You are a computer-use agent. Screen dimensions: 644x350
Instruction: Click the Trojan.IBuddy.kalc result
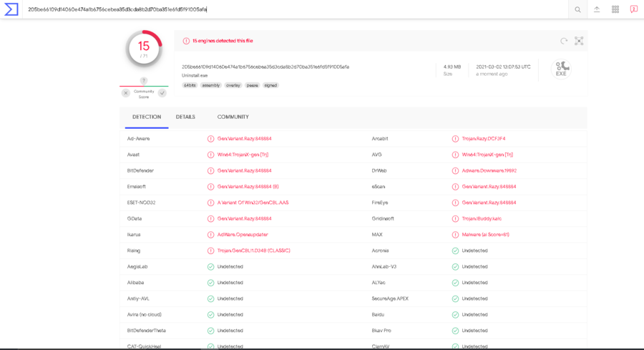[x=482, y=219]
